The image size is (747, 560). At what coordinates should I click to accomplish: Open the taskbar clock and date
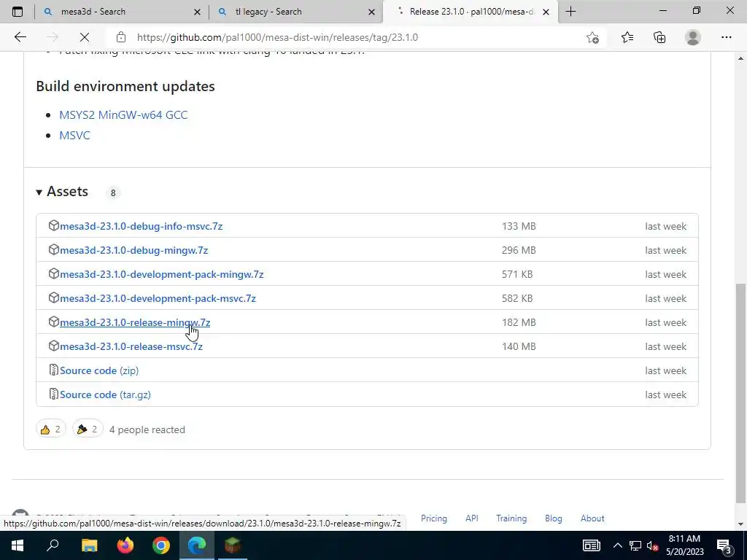[684, 545]
